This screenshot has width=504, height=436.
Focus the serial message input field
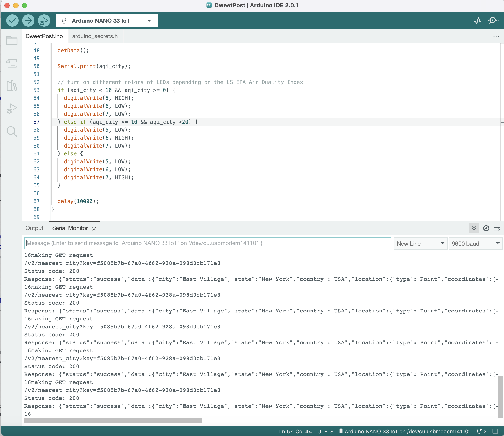[208, 243]
